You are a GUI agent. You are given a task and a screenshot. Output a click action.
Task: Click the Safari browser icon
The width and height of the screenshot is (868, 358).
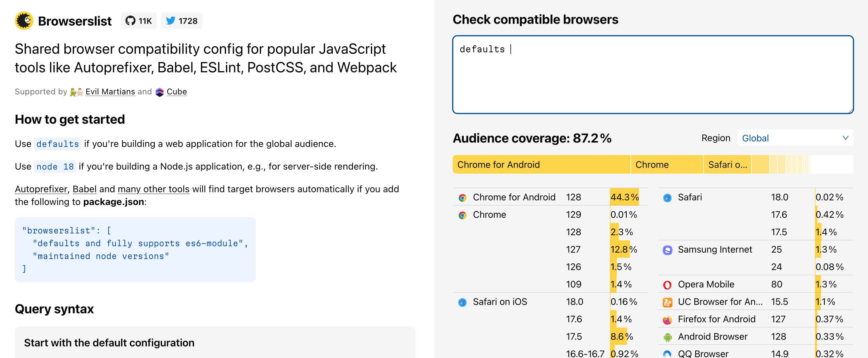click(x=668, y=197)
